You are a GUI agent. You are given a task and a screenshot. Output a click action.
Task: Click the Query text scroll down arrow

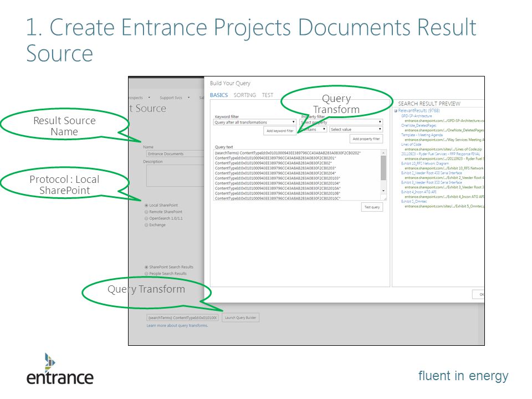[383, 191]
